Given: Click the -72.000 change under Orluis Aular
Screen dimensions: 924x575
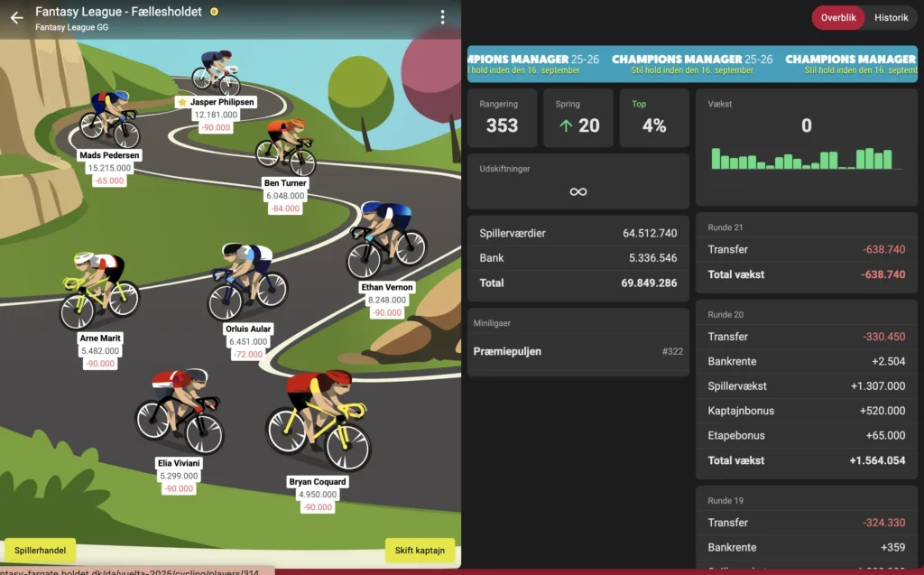Looking at the screenshot, I should click(248, 355).
